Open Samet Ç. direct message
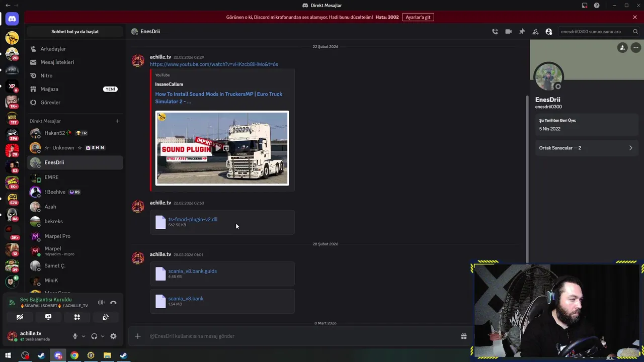Image resolution: width=644 pixels, height=362 pixels. pos(75,265)
